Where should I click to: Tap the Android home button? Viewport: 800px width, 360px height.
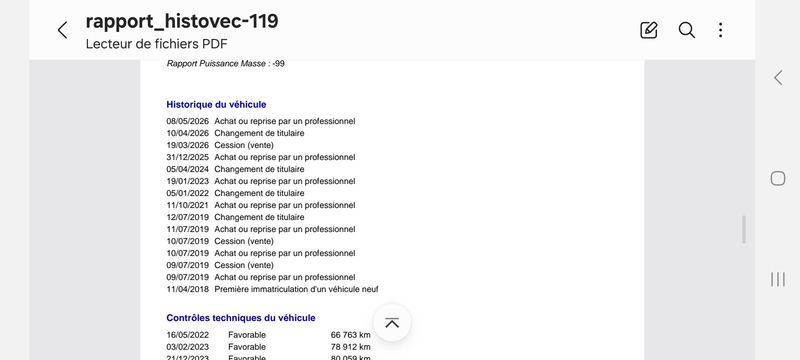click(778, 178)
